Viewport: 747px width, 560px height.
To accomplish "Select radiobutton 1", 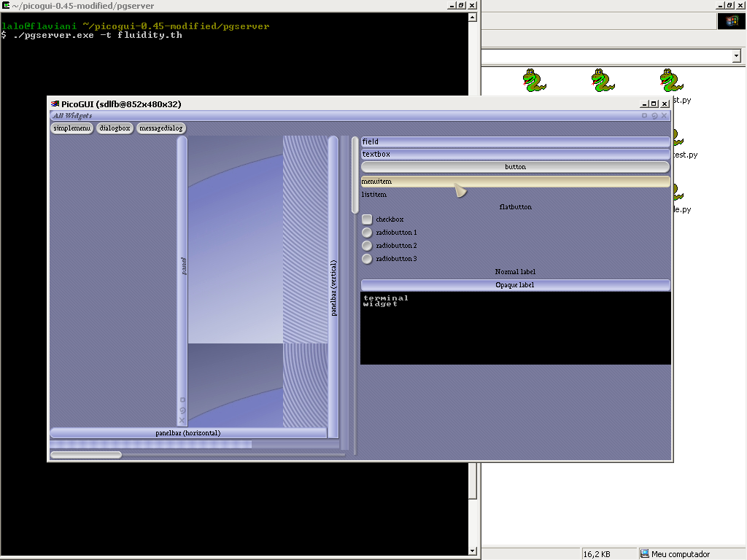I will point(367,233).
